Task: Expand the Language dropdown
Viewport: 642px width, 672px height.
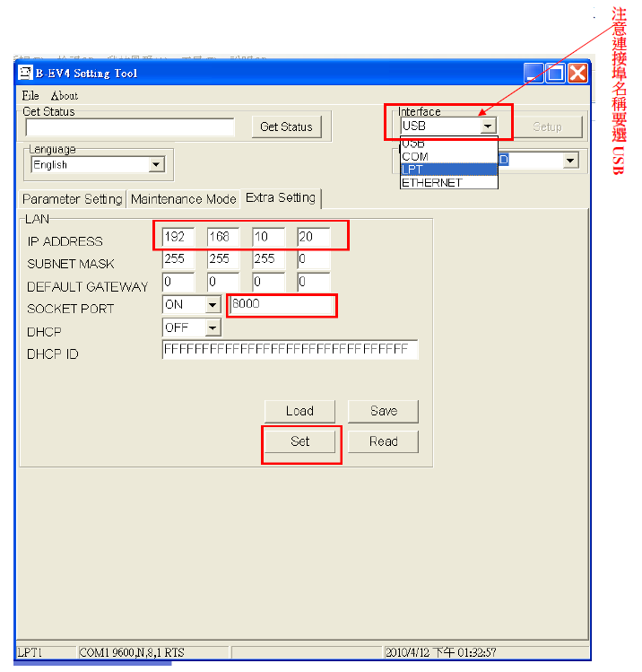Action: (157, 165)
